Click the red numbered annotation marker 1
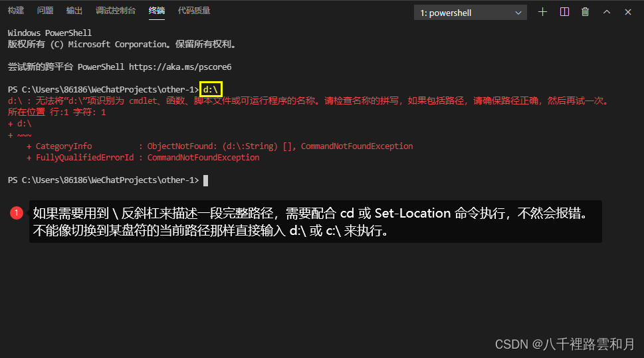This screenshot has width=644, height=358. click(x=17, y=213)
